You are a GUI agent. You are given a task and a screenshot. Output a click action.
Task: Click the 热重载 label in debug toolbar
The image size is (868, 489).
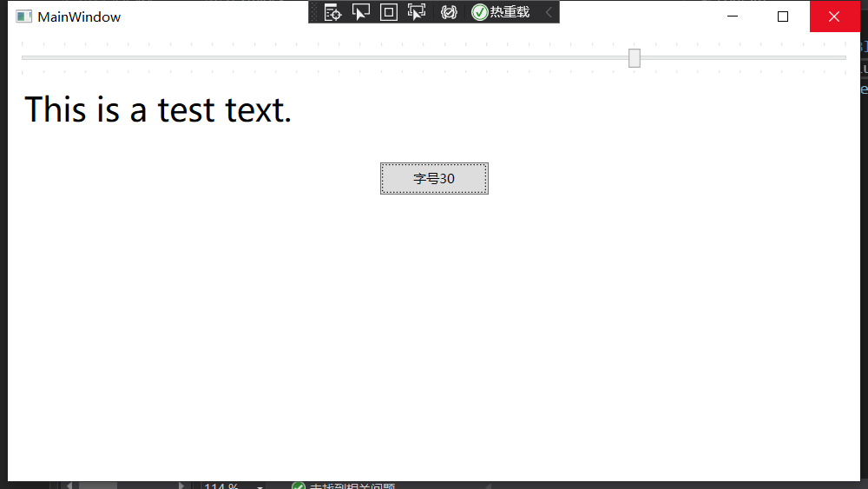pos(510,12)
